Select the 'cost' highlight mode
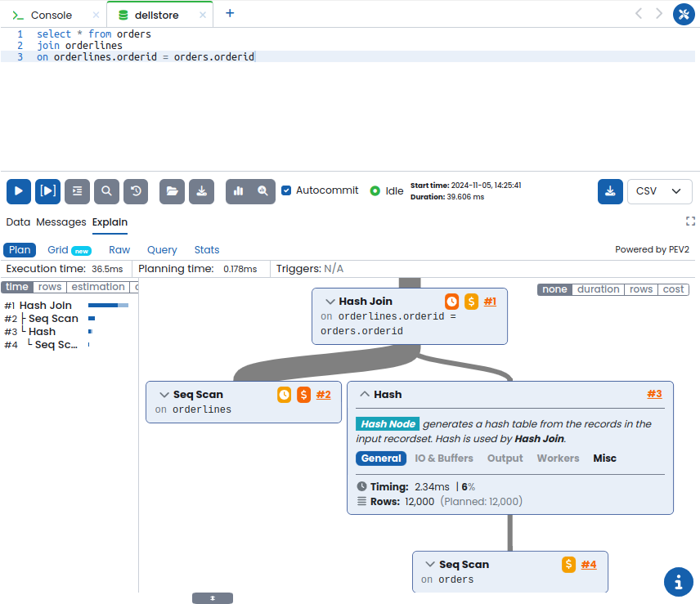This screenshot has height=604, width=700. coord(673,289)
